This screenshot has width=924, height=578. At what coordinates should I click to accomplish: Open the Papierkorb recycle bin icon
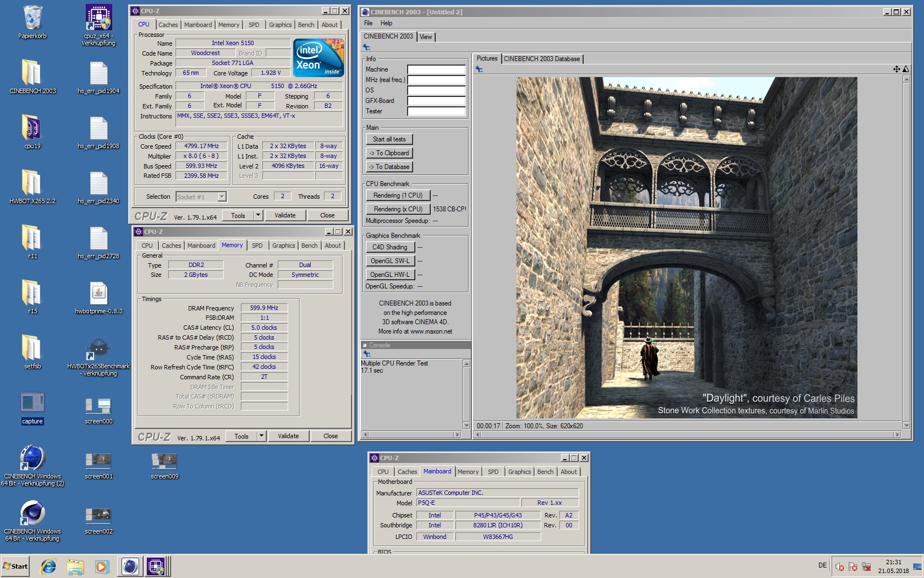(x=32, y=22)
